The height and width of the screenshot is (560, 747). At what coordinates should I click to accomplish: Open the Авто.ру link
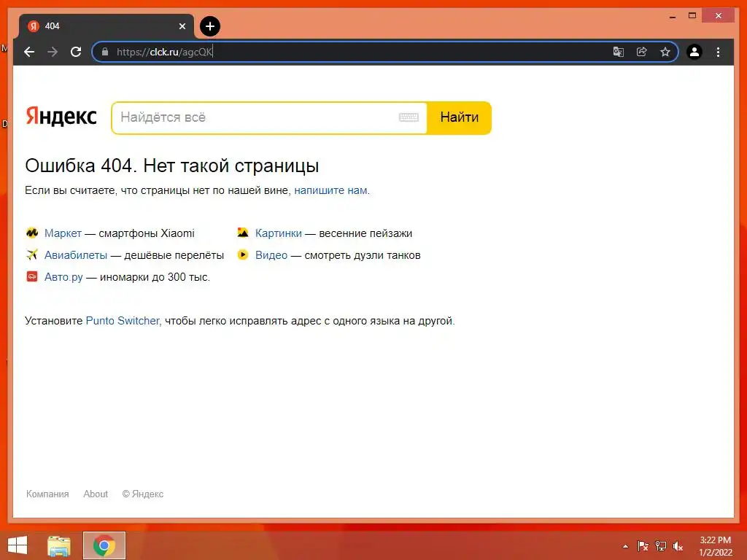63,277
